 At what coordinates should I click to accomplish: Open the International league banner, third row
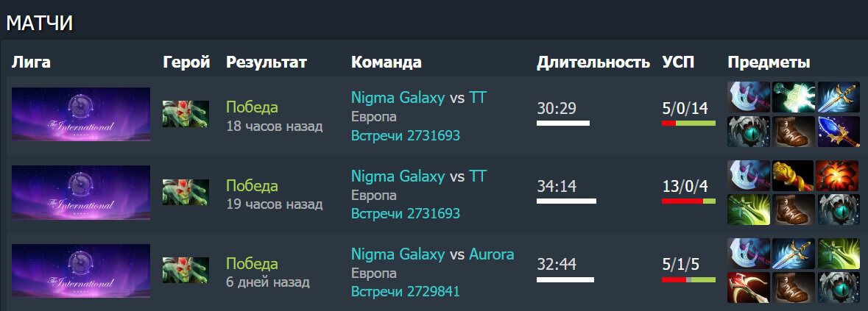click(x=81, y=270)
